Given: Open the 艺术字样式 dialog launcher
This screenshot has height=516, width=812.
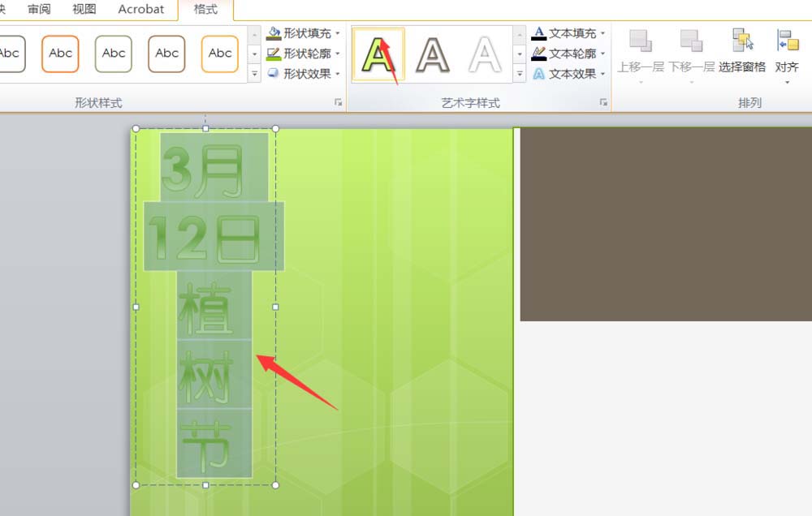Looking at the screenshot, I should (603, 102).
